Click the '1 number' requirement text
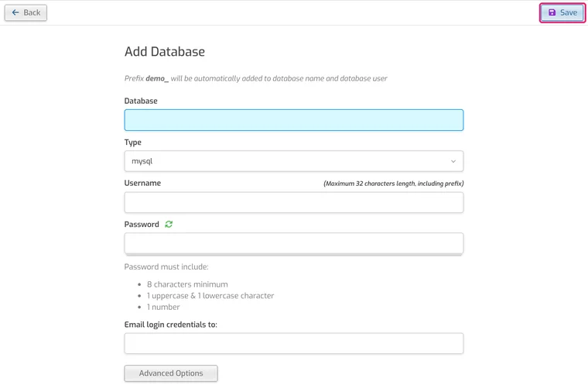The height and width of the screenshot is (385, 588). [x=163, y=307]
